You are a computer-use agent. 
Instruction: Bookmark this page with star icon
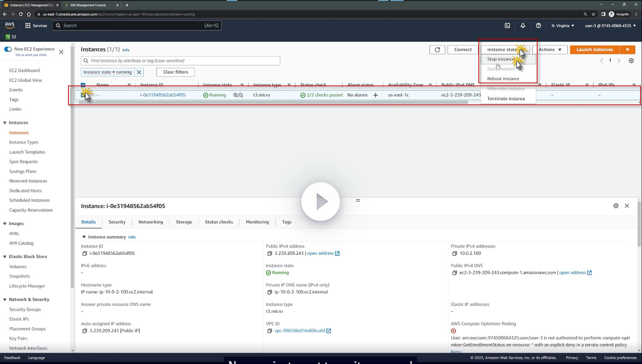[594, 14]
